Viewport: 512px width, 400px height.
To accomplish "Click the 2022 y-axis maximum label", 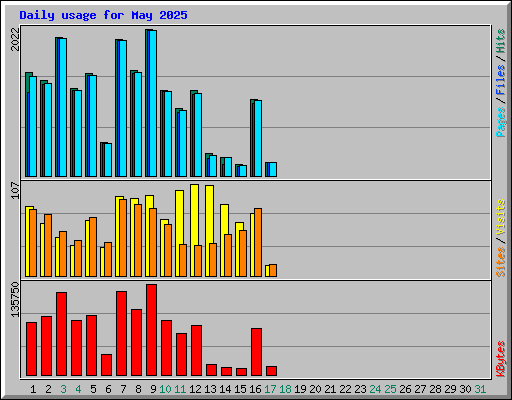I will click(x=15, y=39).
